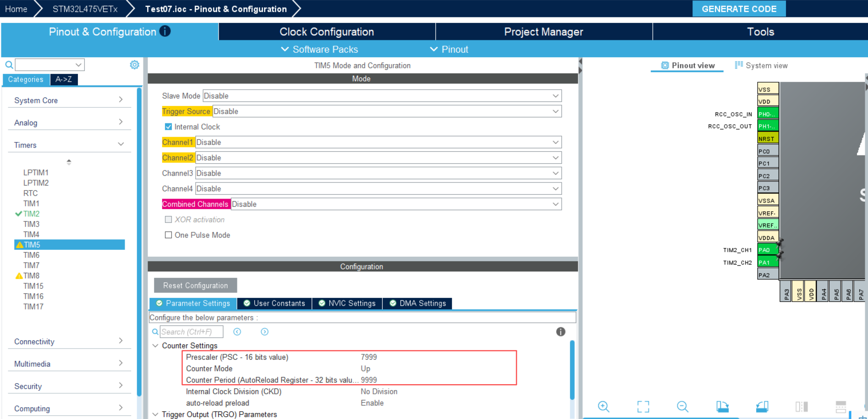Open the Channel3 dropdown

pyautogui.click(x=379, y=173)
